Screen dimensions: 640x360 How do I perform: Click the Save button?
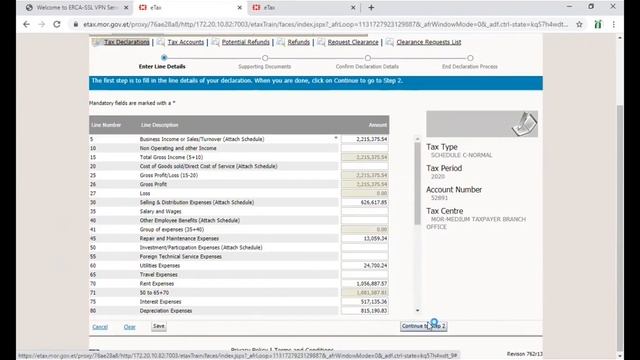coord(159,326)
